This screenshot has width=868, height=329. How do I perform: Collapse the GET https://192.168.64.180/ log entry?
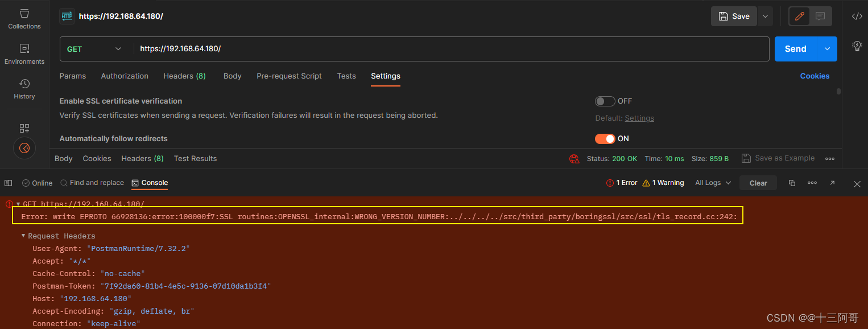pyautogui.click(x=18, y=204)
